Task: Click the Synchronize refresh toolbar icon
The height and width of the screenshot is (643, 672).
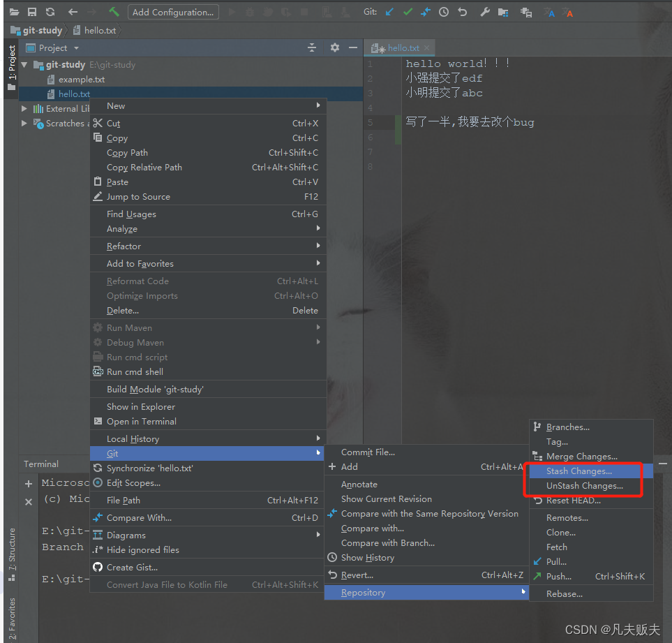Action: pos(50,12)
